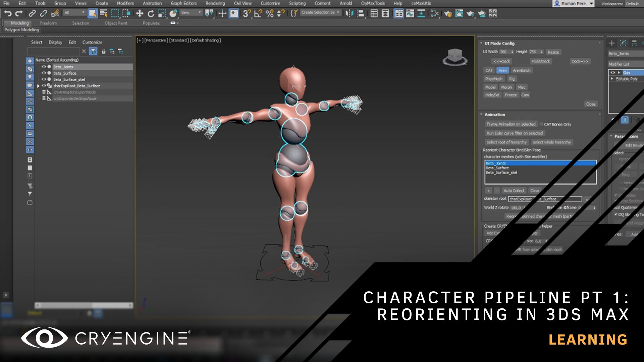Click the World Z rotate value stepper
This screenshot has height=362, width=644.
(524, 208)
